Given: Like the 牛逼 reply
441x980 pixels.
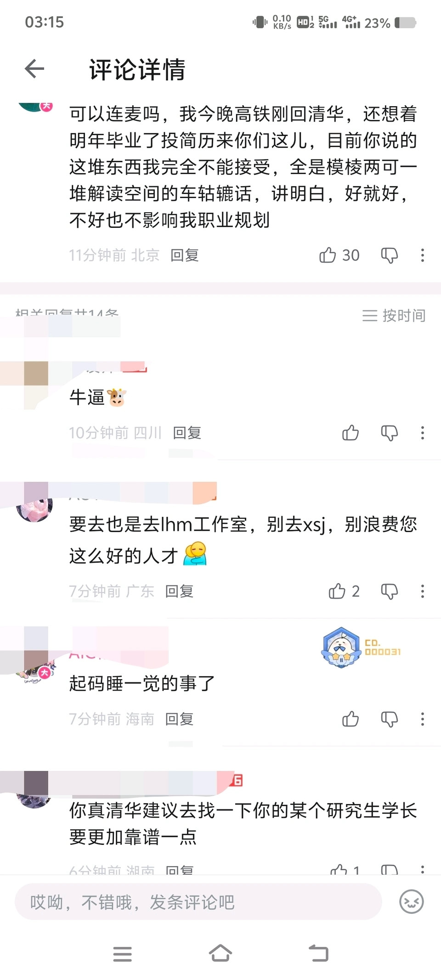Looking at the screenshot, I should click(x=351, y=433).
